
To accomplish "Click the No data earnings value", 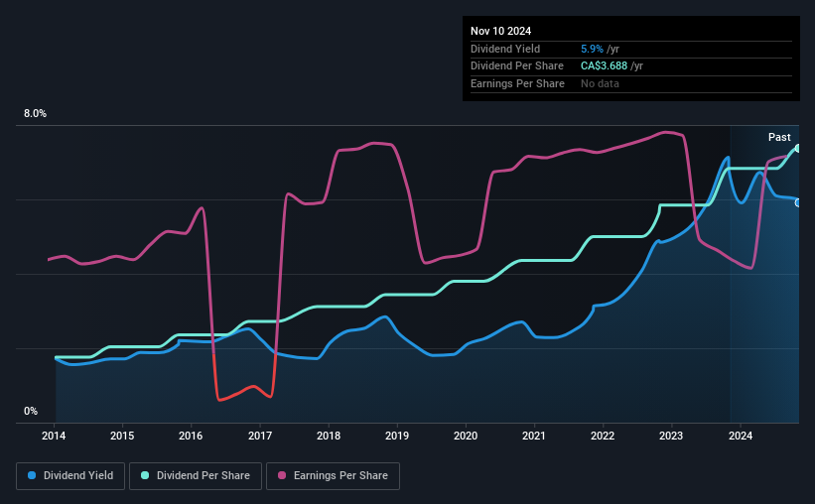I will 600,83.
